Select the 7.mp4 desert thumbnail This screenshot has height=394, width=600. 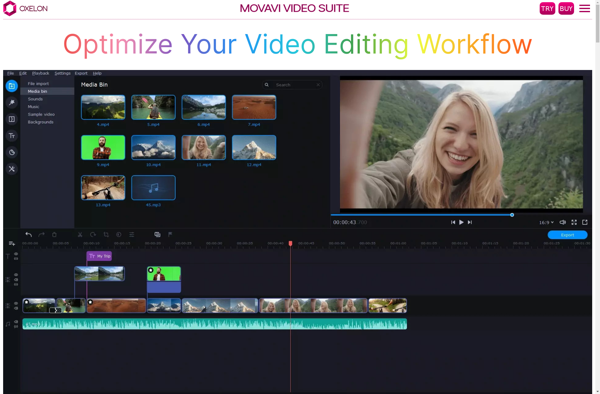click(254, 107)
